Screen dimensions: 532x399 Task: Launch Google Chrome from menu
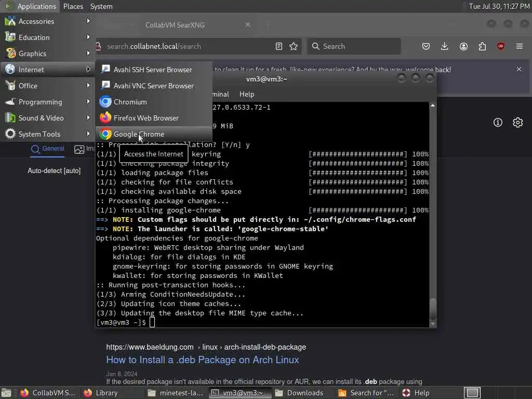click(154, 134)
